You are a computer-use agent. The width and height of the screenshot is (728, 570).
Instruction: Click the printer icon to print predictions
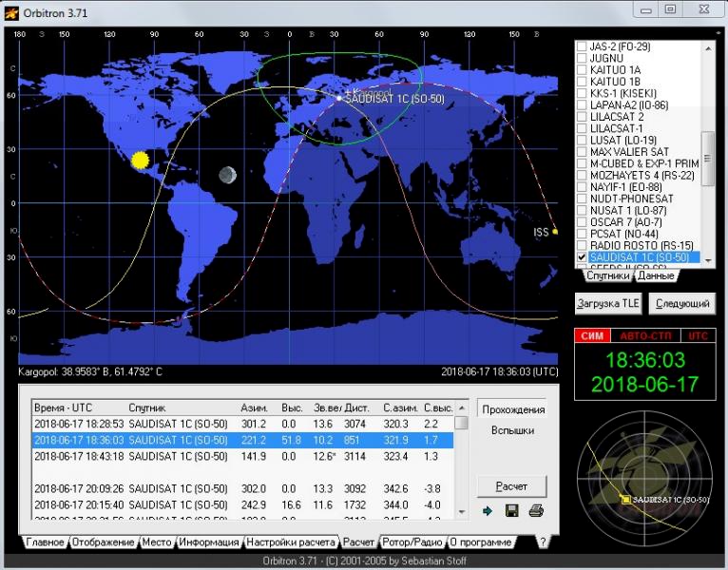[x=535, y=511]
